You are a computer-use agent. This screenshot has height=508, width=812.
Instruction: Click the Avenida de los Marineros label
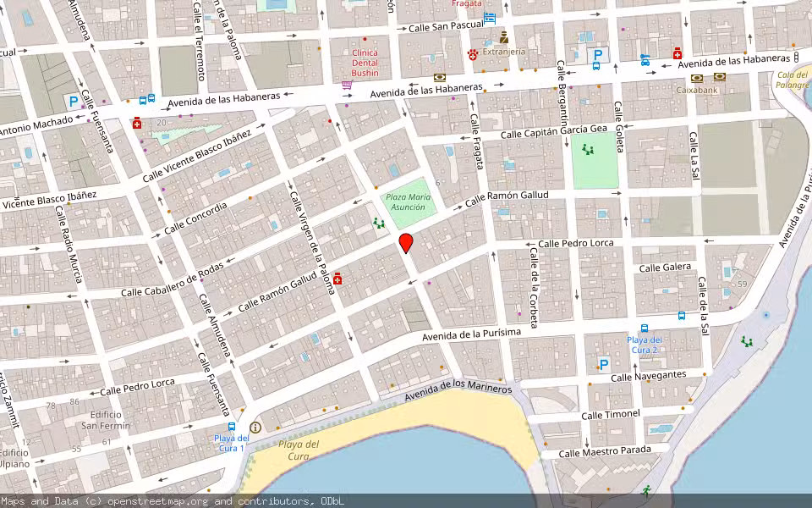pos(458,390)
